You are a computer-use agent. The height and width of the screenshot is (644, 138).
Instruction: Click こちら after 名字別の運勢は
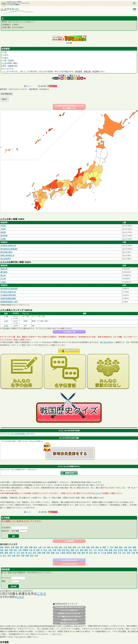pyautogui.click(x=21, y=597)
